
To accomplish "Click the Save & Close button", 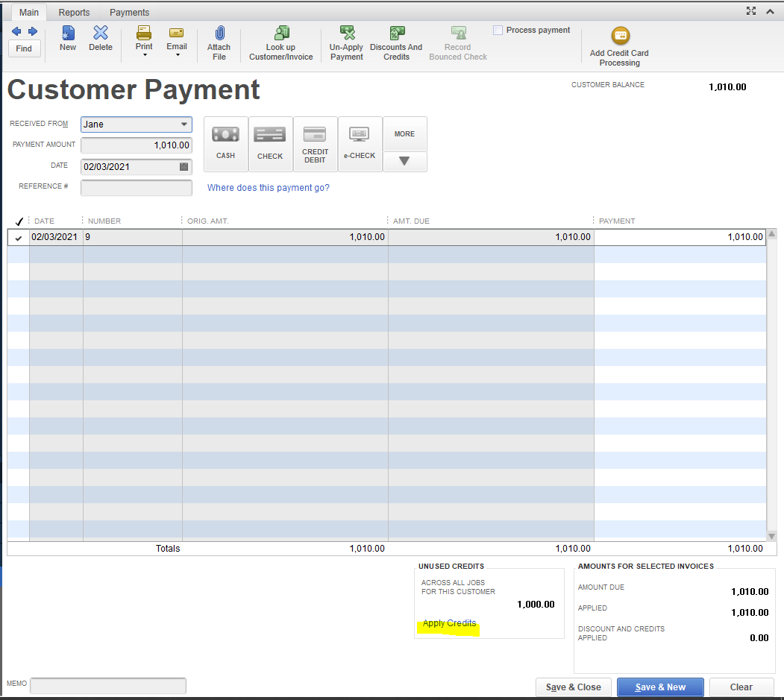I will click(574, 687).
